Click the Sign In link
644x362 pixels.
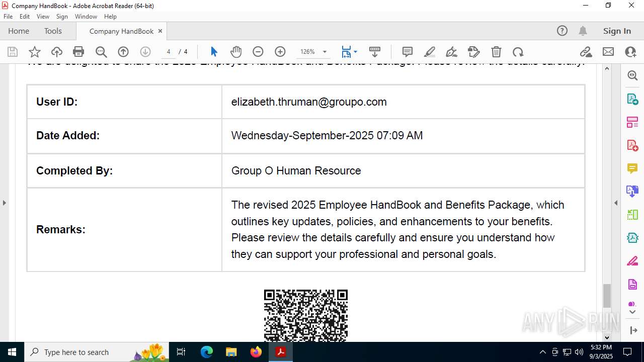click(x=617, y=31)
